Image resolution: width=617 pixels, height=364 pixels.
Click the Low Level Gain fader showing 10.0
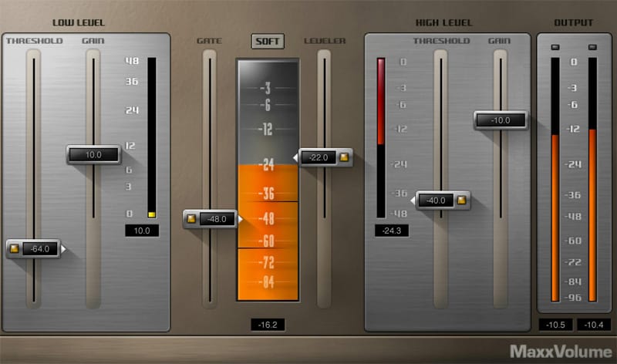click(x=93, y=155)
